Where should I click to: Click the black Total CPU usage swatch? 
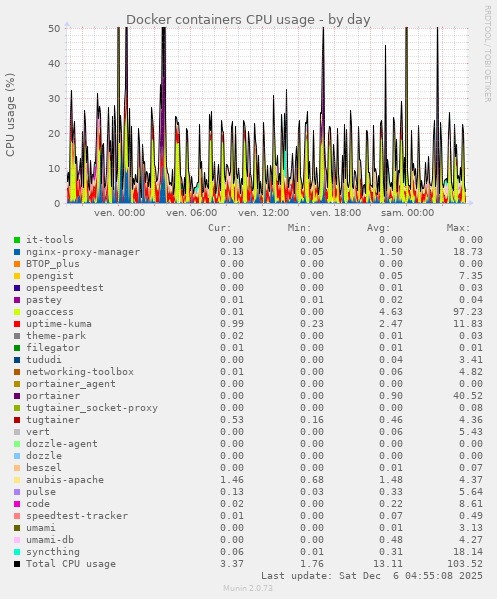pyautogui.click(x=17, y=564)
